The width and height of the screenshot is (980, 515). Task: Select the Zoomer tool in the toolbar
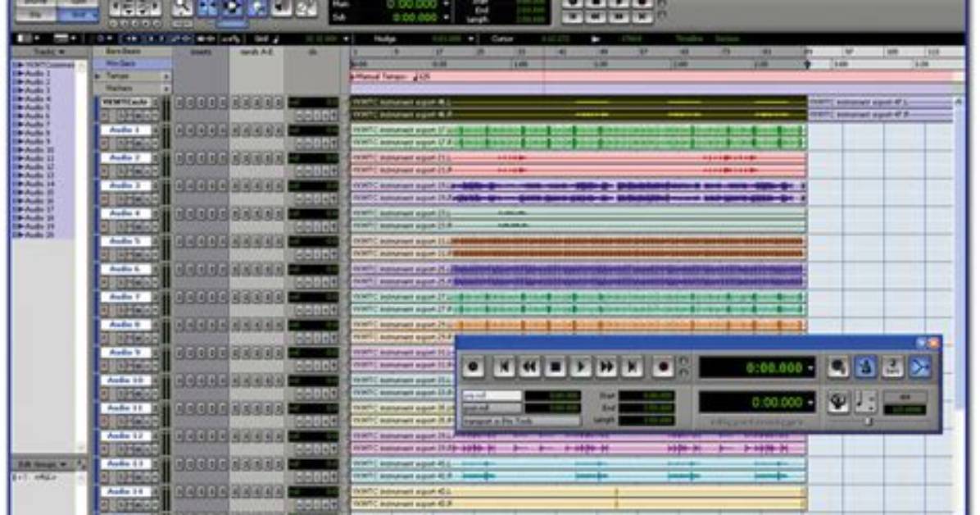(x=183, y=7)
